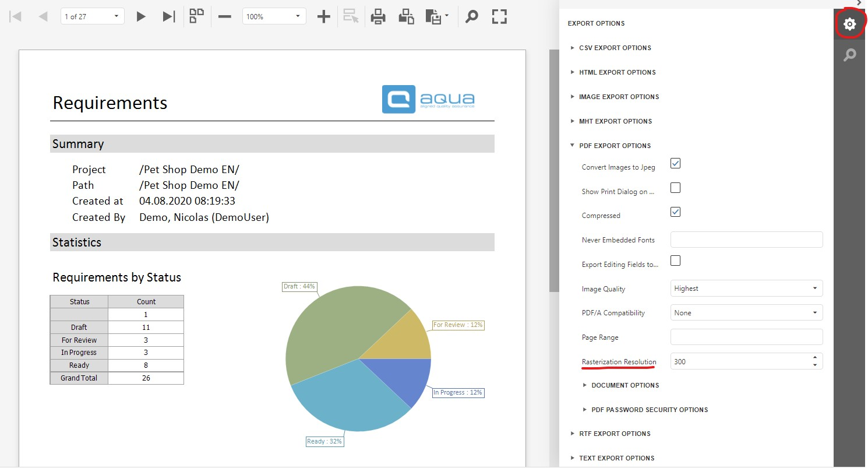This screenshot has width=868, height=468.
Task: Zoom out with the minus icon
Action: 225,17
